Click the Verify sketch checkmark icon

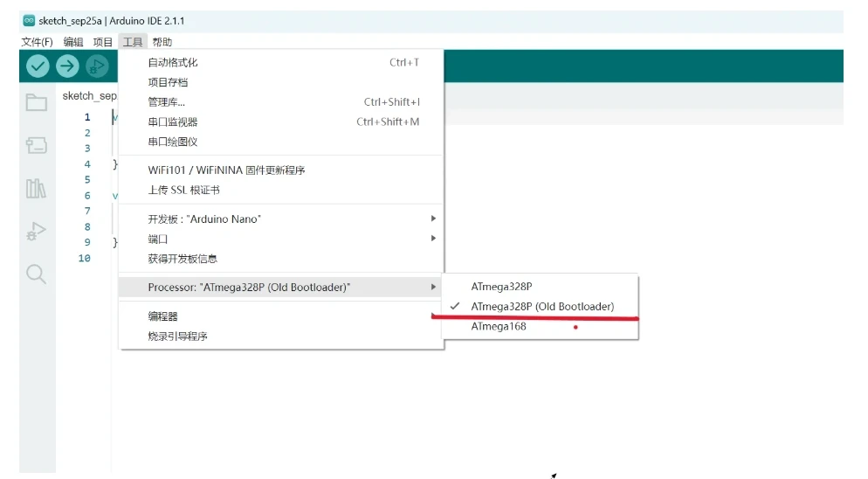[38, 66]
